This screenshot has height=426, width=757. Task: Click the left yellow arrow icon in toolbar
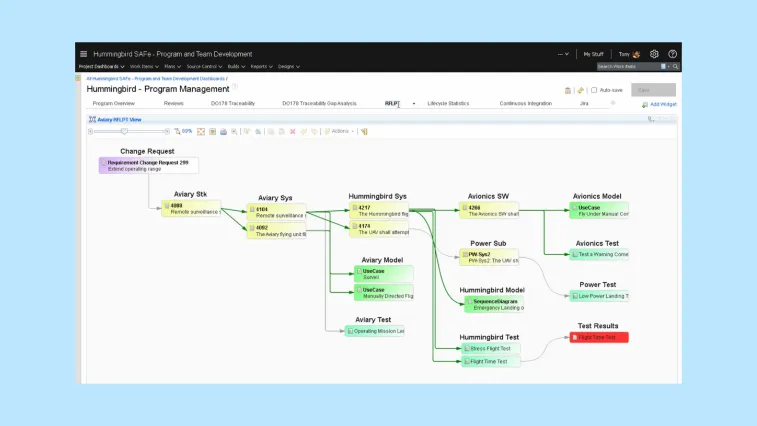coord(304,131)
